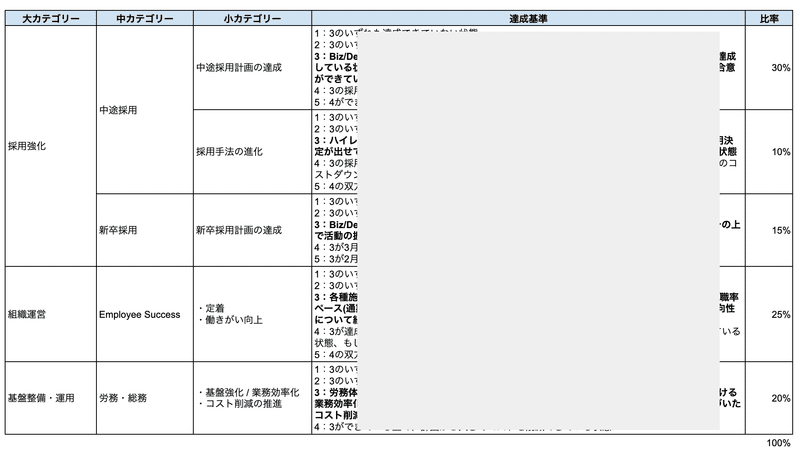Select the 中途採用 cell
The image size is (800, 453).
pyautogui.click(x=145, y=110)
